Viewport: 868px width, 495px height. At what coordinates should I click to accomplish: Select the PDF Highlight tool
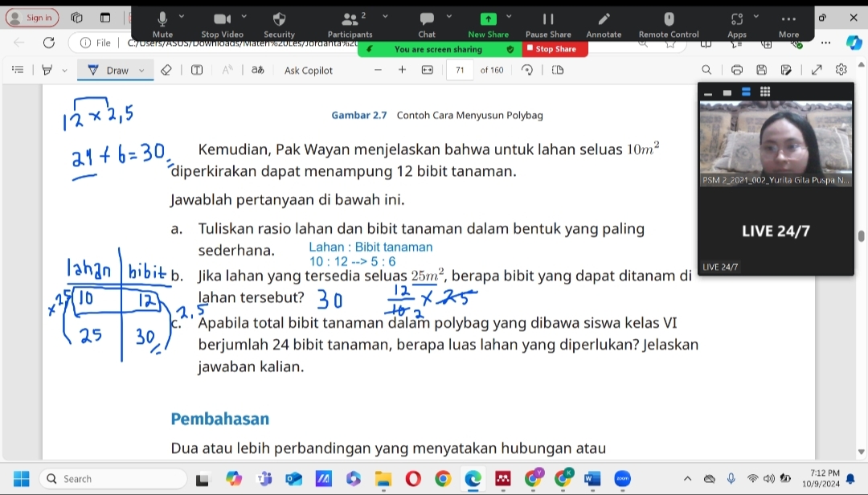47,70
